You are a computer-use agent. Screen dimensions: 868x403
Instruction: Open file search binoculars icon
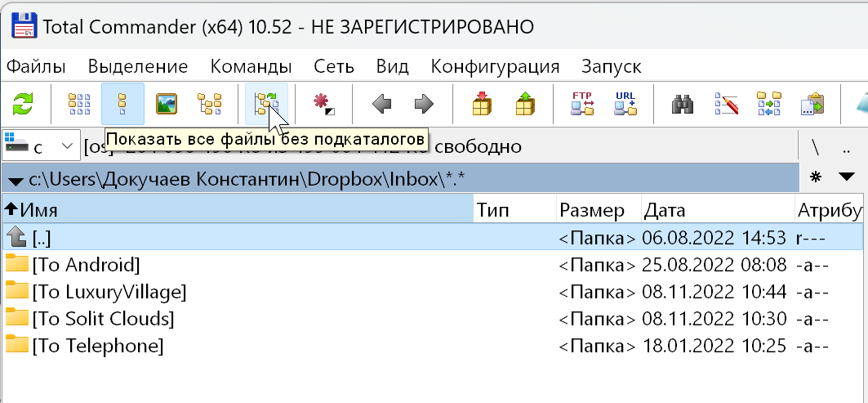683,104
